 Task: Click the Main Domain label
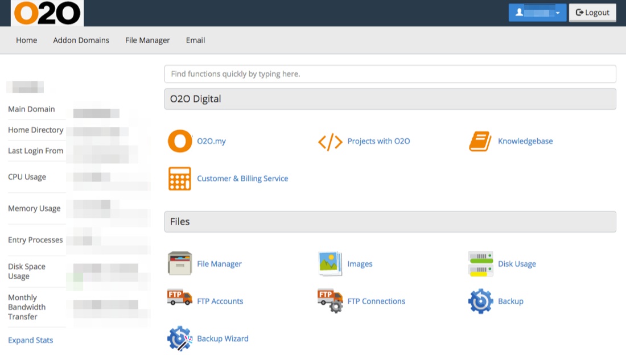(31, 109)
